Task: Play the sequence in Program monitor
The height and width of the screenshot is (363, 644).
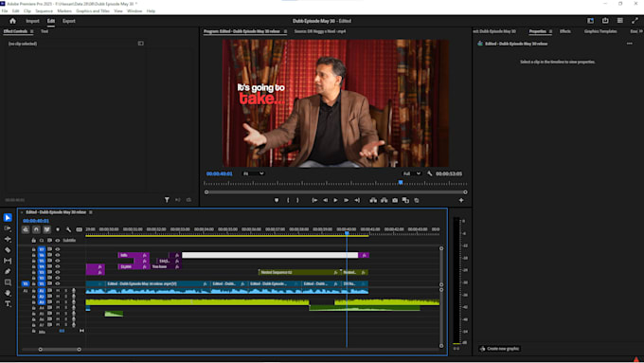Action: coord(335,200)
